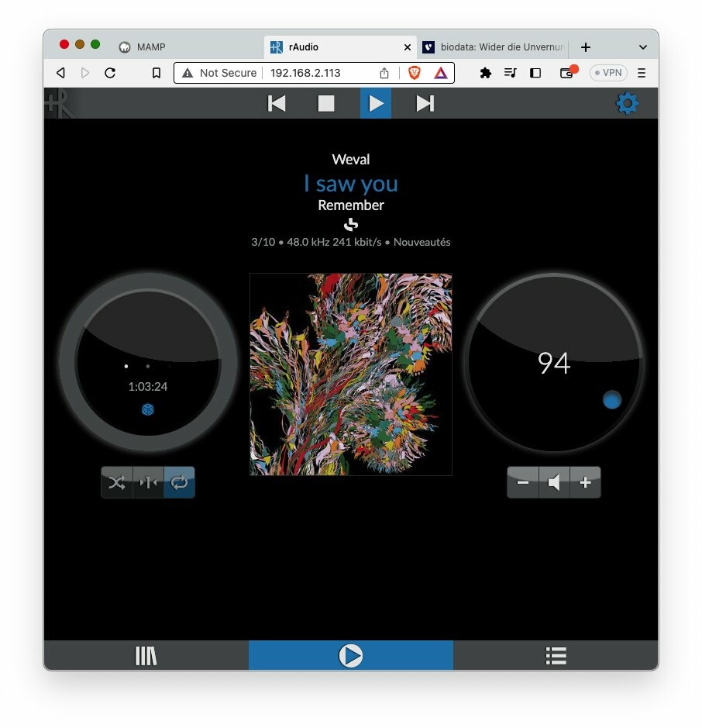Stop playback with the square button
This screenshot has width=702, height=728.
point(326,103)
